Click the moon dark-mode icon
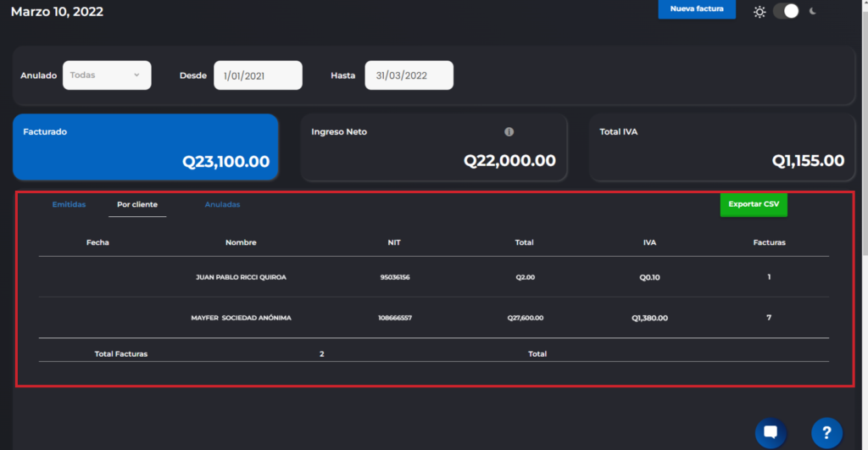 pos(813,12)
